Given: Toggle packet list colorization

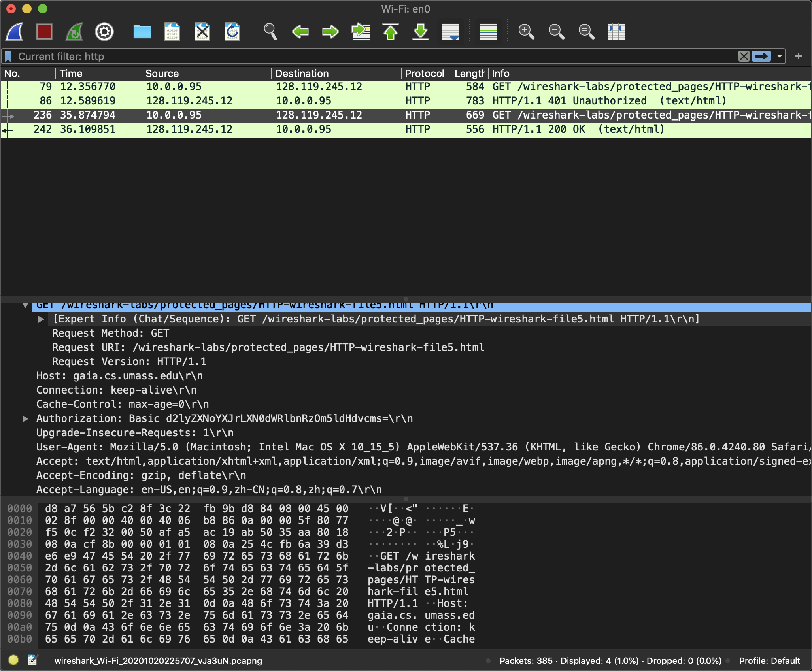Looking at the screenshot, I should point(488,32).
